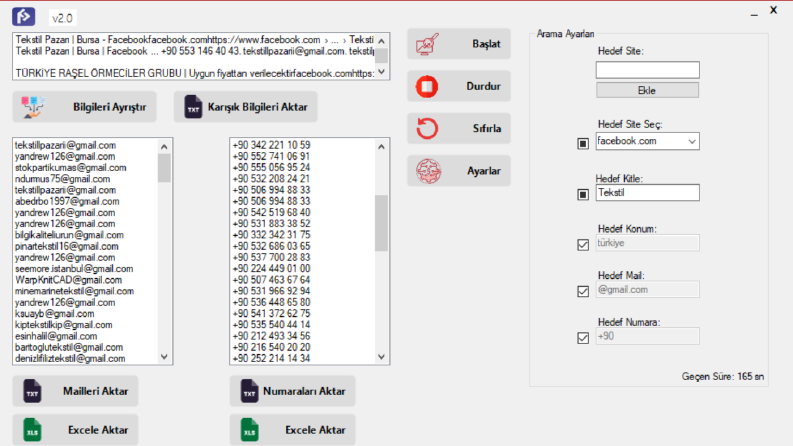Image resolution: width=793 pixels, height=446 pixels.
Task: Select pinartekstil16@gmail.com entry
Action: [67, 246]
